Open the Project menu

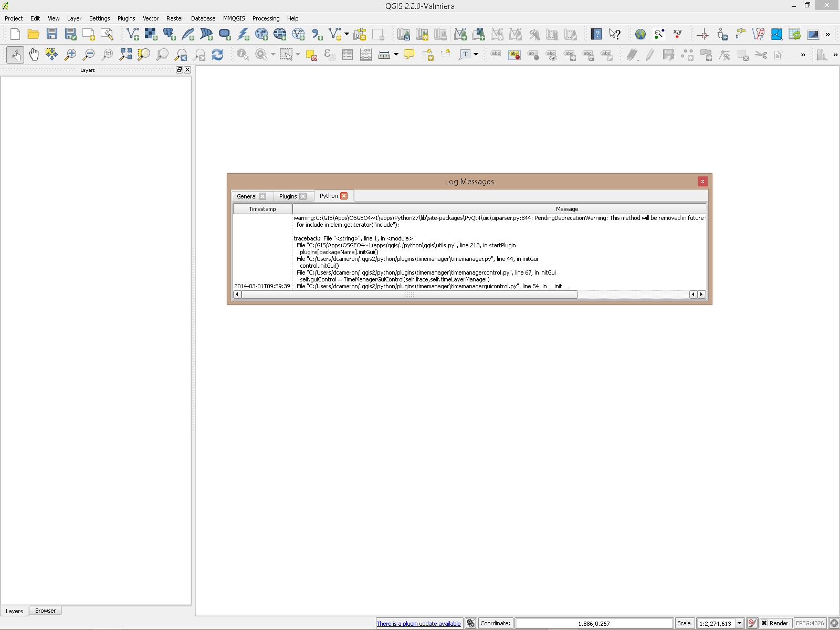coord(14,18)
